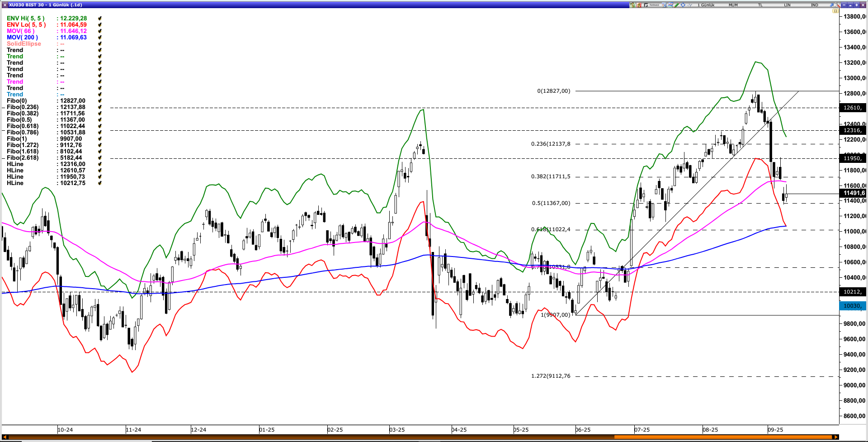Toggle the Fibo(0.618) checkmark
The image size is (868, 442).
pos(99,126)
